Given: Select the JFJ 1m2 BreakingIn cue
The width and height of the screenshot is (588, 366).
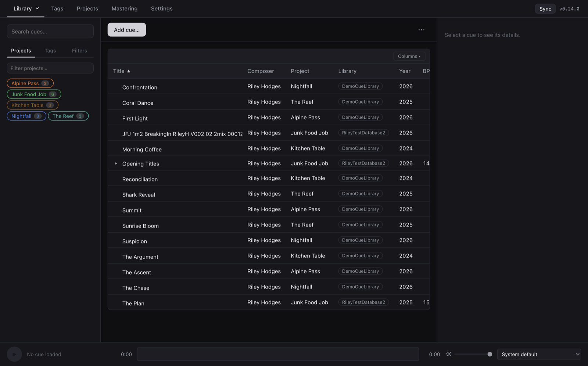Looking at the screenshot, I should (182, 134).
